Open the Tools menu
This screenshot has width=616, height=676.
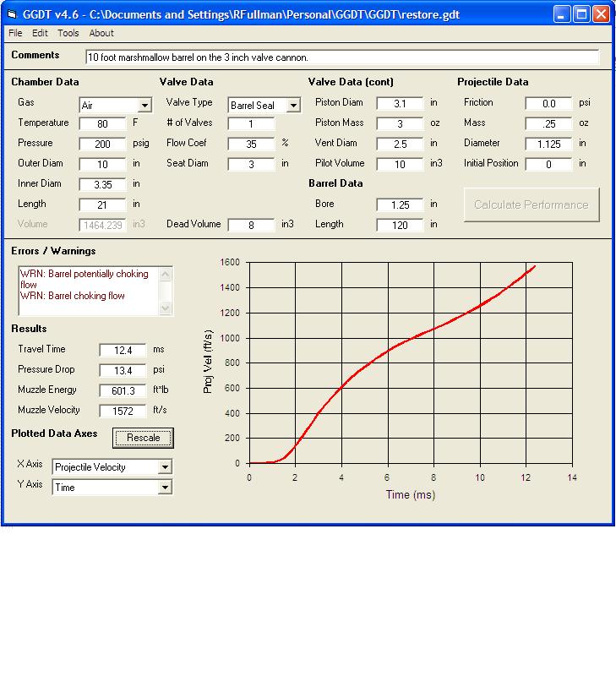click(68, 33)
